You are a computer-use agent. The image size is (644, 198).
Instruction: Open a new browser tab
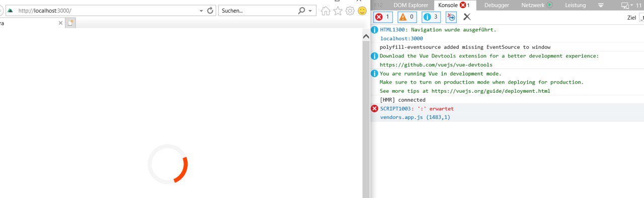pyautogui.click(x=70, y=23)
